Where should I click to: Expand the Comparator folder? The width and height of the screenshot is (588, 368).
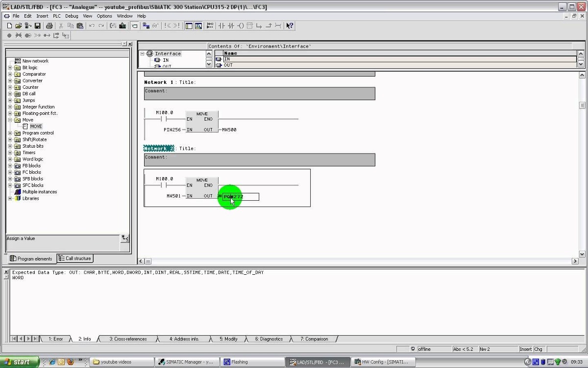(x=10, y=74)
